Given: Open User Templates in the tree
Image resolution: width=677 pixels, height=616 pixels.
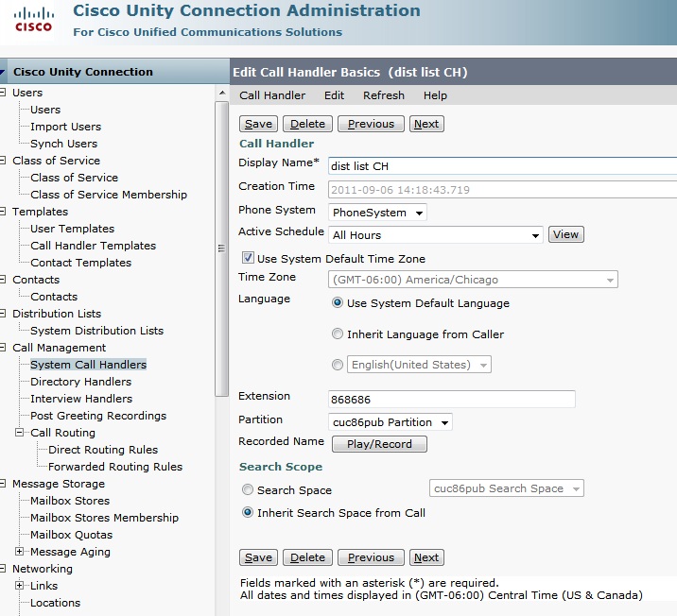Looking at the screenshot, I should tap(73, 229).
